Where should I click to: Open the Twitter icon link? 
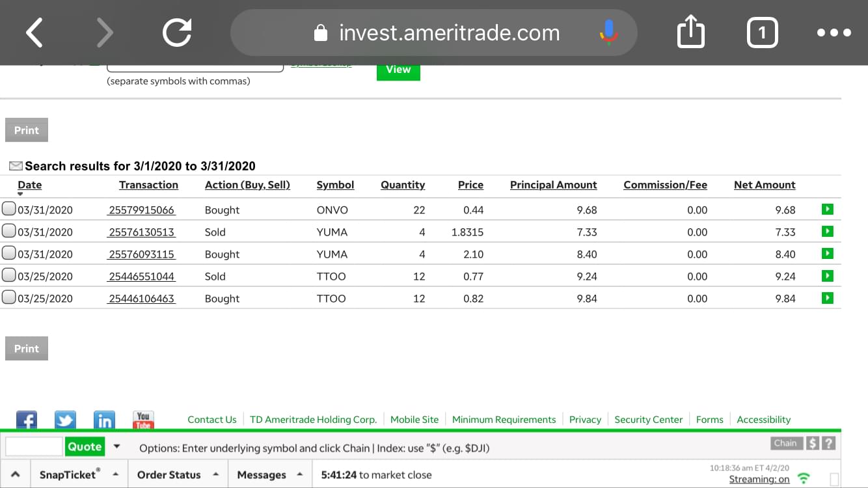[x=65, y=420]
